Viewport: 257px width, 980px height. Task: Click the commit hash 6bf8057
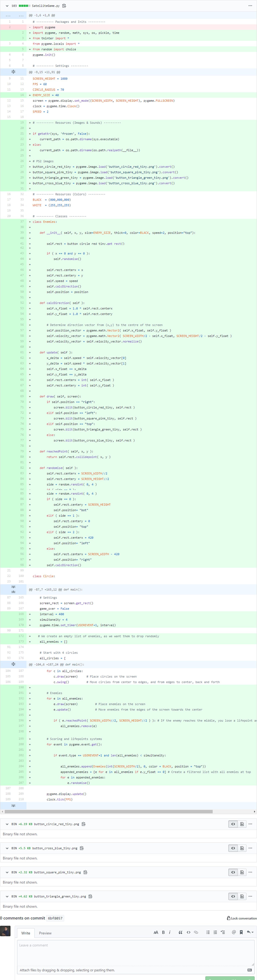tap(55, 918)
